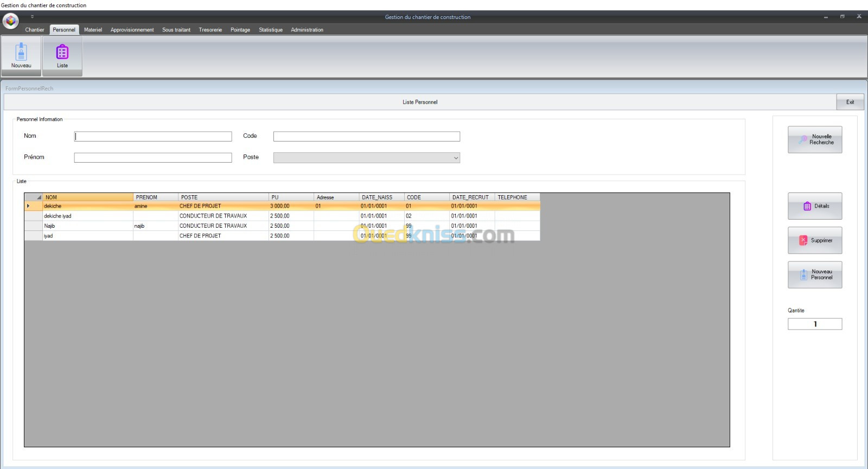Focus the Prénom input field
Image resolution: width=868 pixels, height=469 pixels.
pos(153,158)
